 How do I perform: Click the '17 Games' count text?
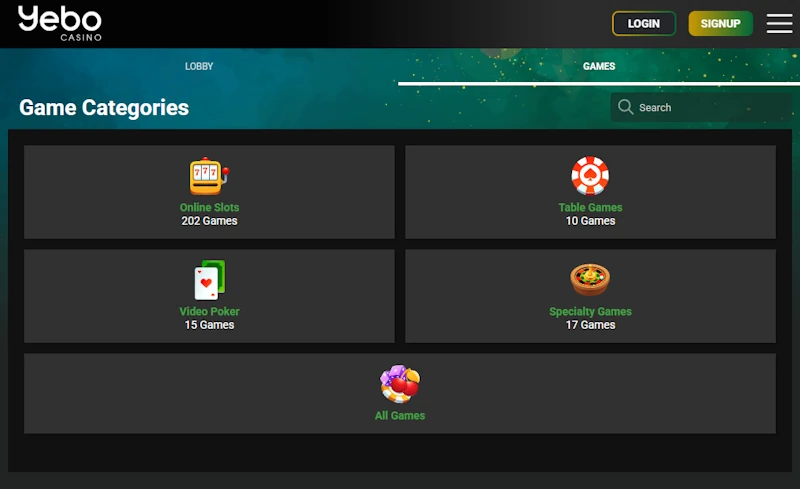(x=590, y=325)
